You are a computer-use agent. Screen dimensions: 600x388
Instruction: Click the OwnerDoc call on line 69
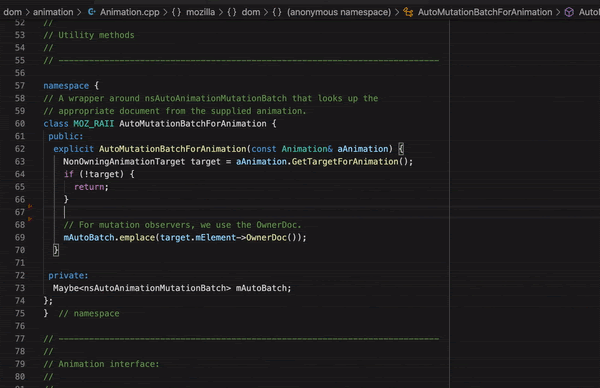(x=266, y=237)
